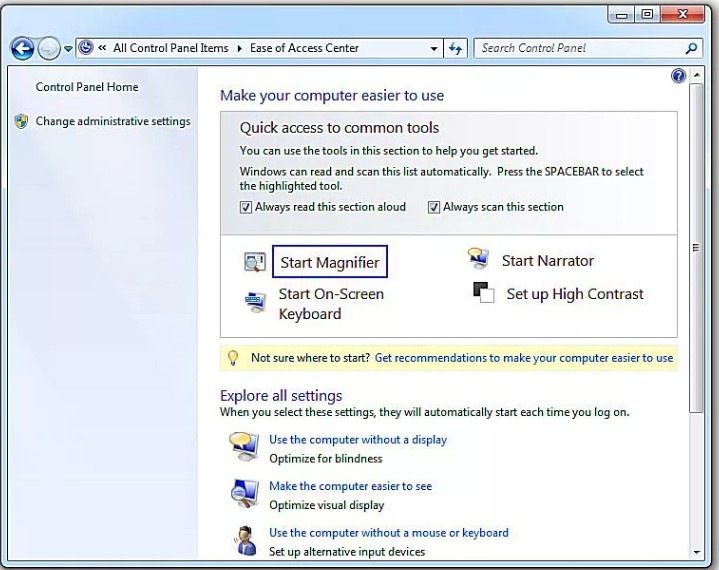Toggle Always scan this section
The width and height of the screenshot is (719, 570).
click(433, 207)
